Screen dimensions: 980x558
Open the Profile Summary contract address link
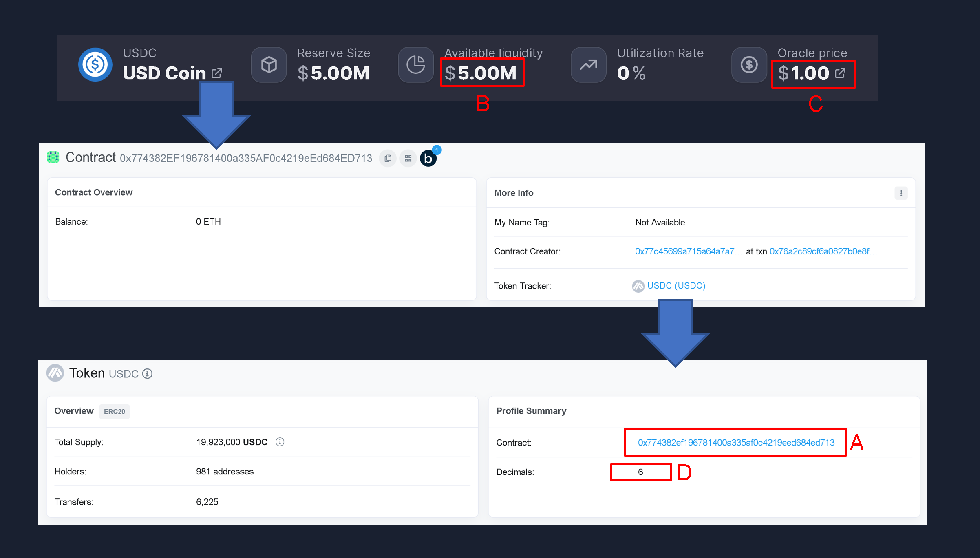pos(736,443)
